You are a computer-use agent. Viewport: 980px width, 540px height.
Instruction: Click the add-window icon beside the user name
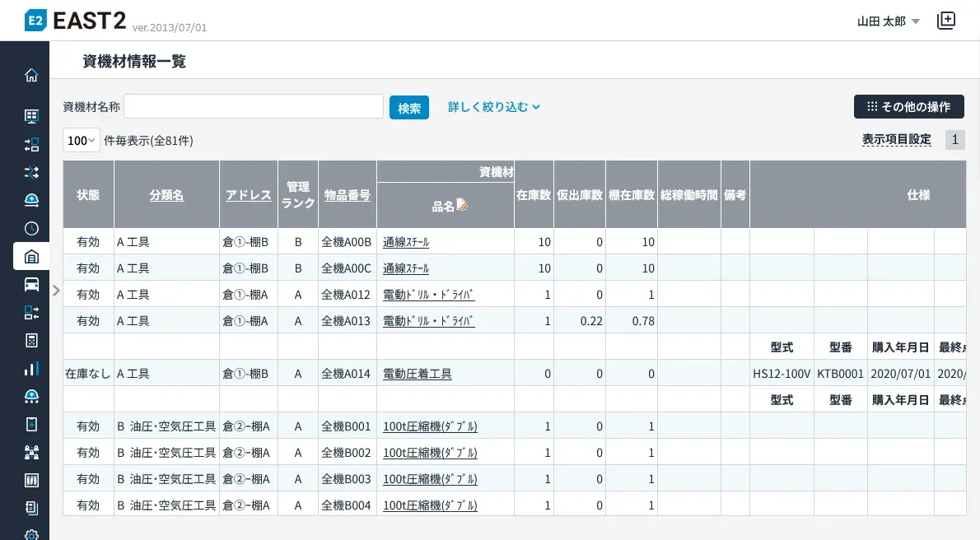point(946,21)
